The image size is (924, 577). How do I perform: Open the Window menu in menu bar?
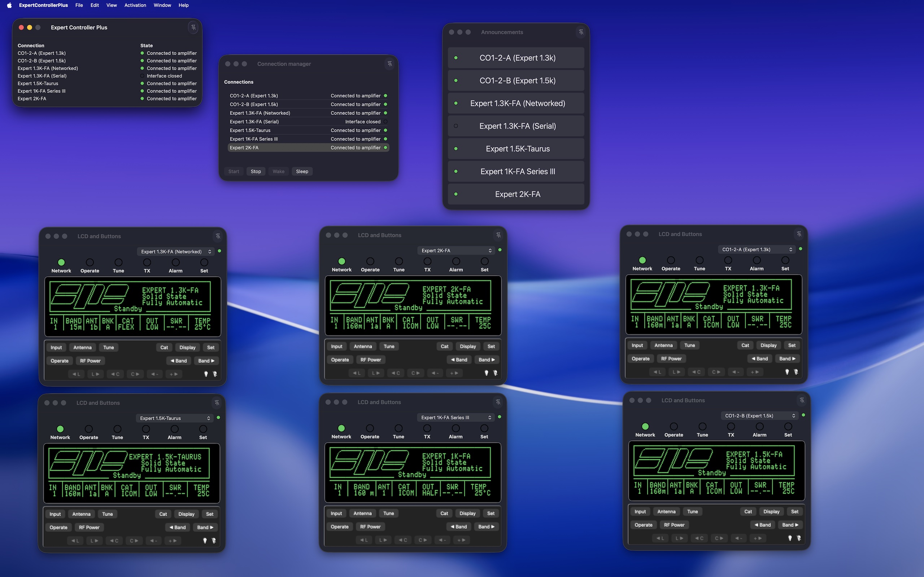(x=162, y=5)
